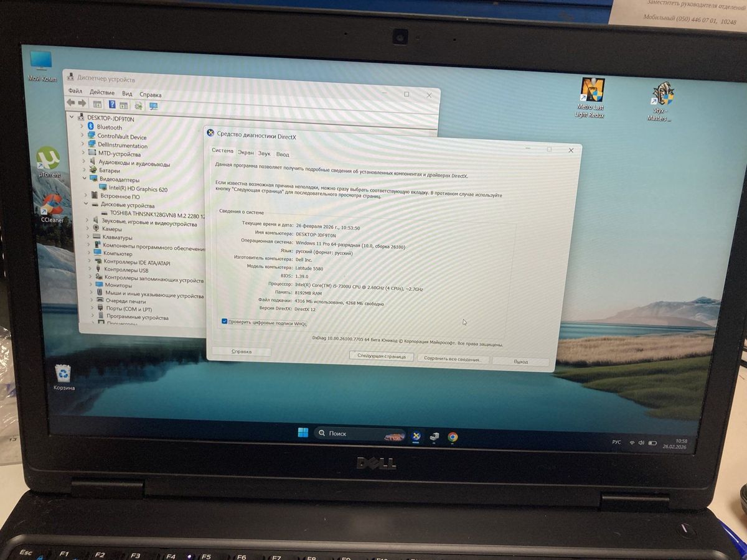The width and height of the screenshot is (747, 560).
Task: Click the blue Help icon in Device Manager toolbar
Action: 112,105
